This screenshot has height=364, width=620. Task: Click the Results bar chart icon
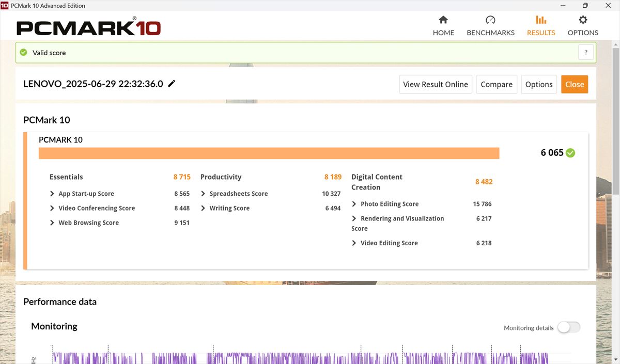pyautogui.click(x=541, y=20)
